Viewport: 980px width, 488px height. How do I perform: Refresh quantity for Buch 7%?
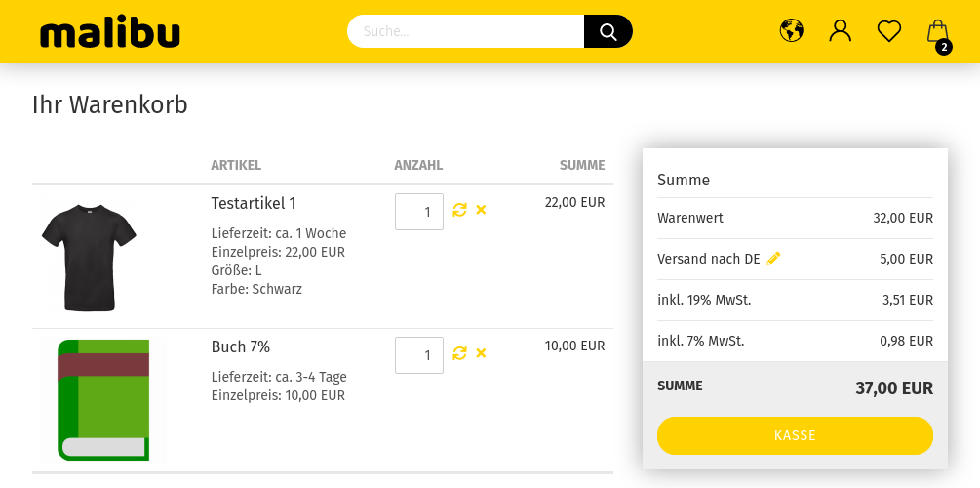click(x=459, y=353)
